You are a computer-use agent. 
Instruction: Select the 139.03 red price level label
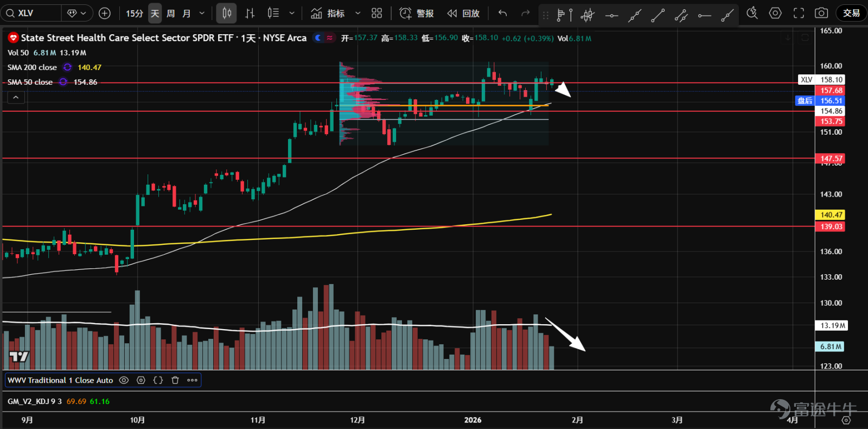tap(830, 226)
